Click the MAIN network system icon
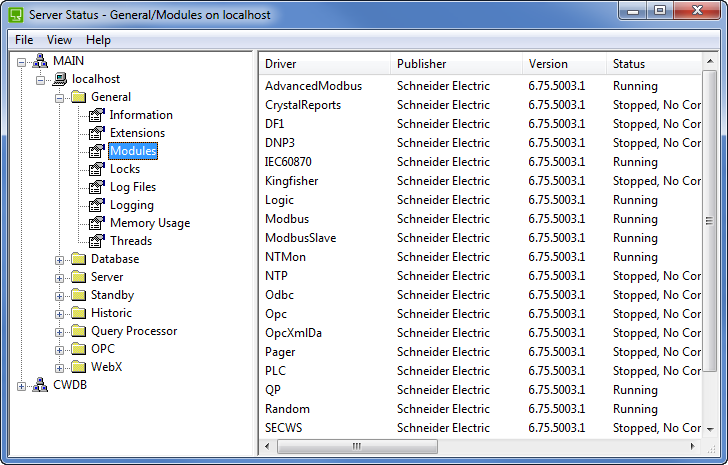Viewport: 728px width, 465px height. click(x=40, y=61)
